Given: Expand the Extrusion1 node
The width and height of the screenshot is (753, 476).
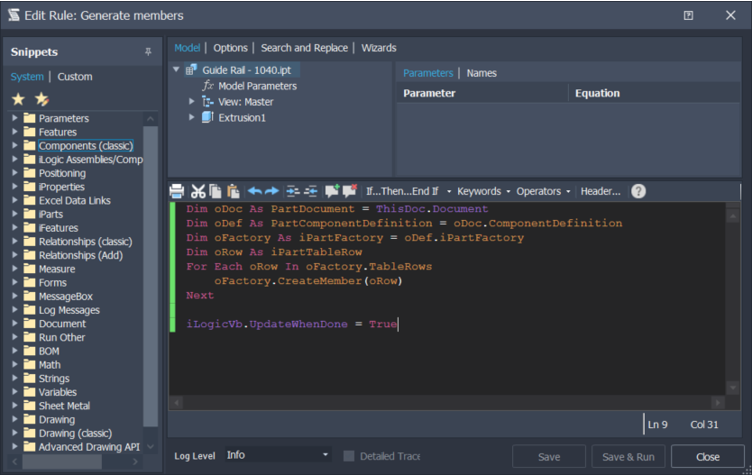Looking at the screenshot, I should coord(192,117).
